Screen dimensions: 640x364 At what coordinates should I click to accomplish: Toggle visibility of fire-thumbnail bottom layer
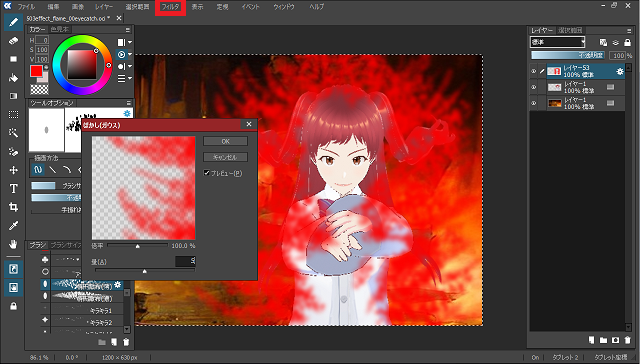click(533, 103)
